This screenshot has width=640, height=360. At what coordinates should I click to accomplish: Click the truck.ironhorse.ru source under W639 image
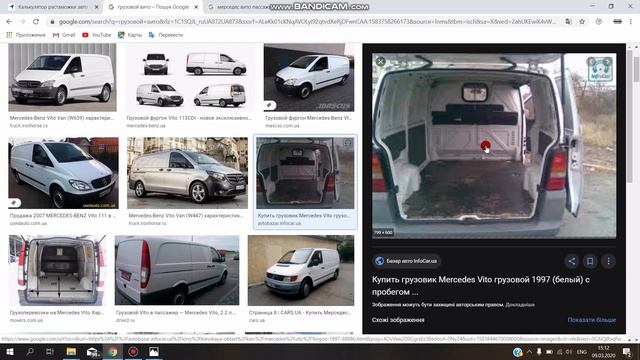(x=29, y=126)
